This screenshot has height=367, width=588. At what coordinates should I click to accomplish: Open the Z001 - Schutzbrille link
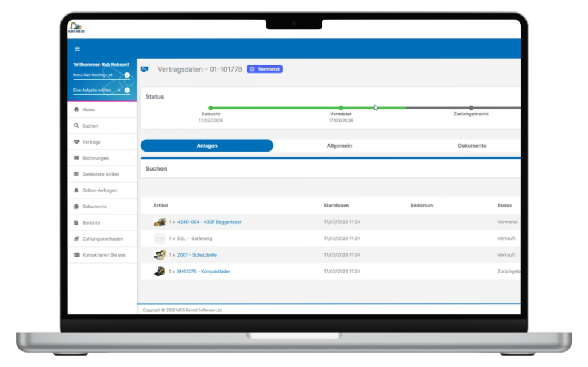click(197, 255)
